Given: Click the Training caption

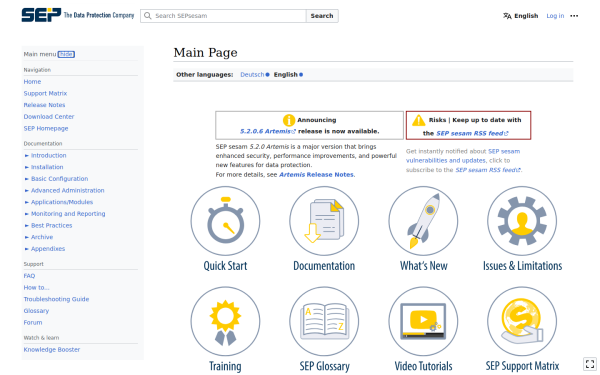Looking at the screenshot, I should 225,366.
